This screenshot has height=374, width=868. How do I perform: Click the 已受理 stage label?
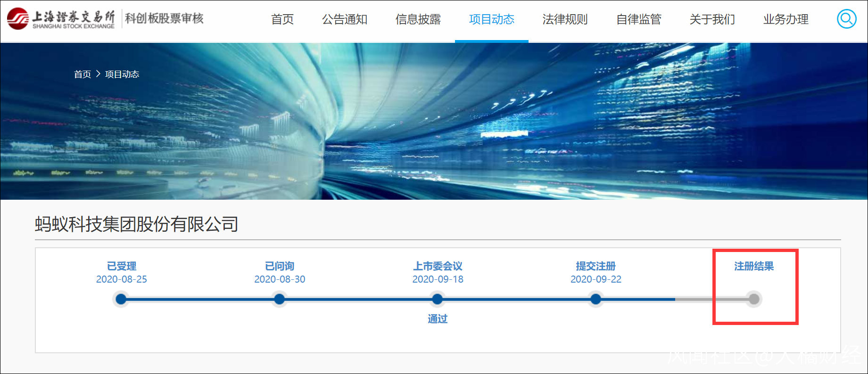(x=122, y=266)
